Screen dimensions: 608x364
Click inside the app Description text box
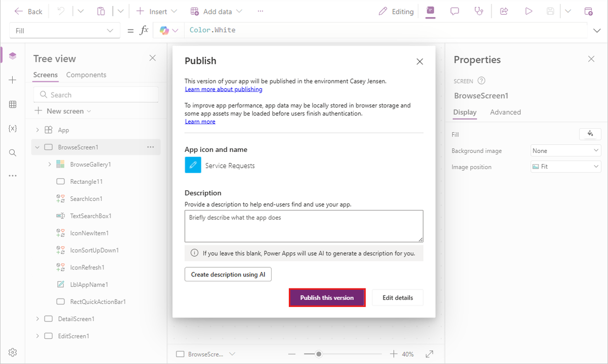(304, 225)
